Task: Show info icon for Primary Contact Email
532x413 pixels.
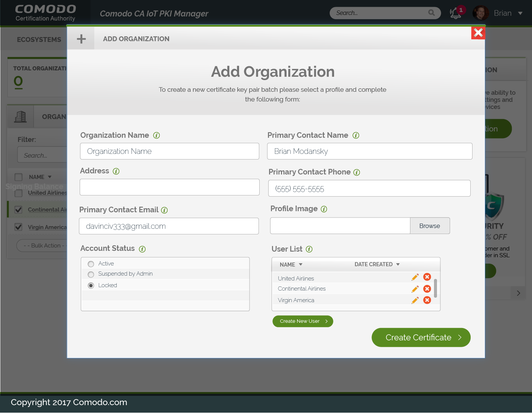Action: (x=164, y=210)
